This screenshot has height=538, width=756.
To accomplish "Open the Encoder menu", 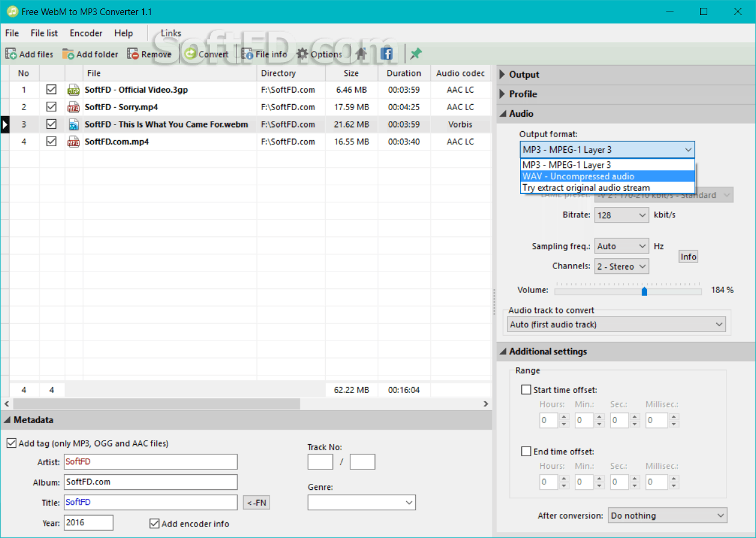I will 86,33.
